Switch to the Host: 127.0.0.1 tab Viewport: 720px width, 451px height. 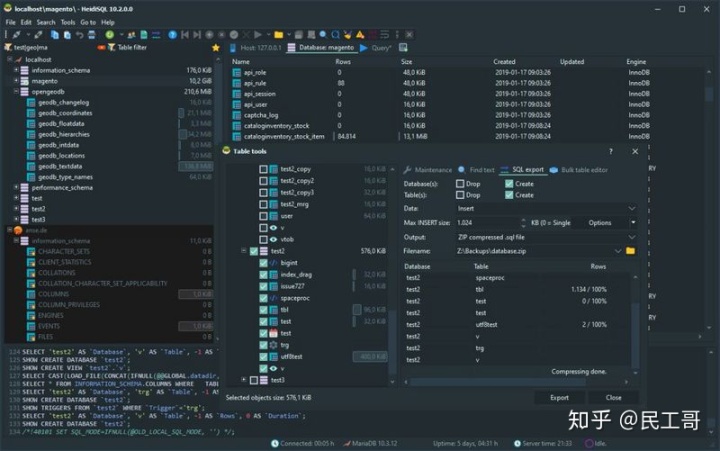pyautogui.click(x=255, y=48)
